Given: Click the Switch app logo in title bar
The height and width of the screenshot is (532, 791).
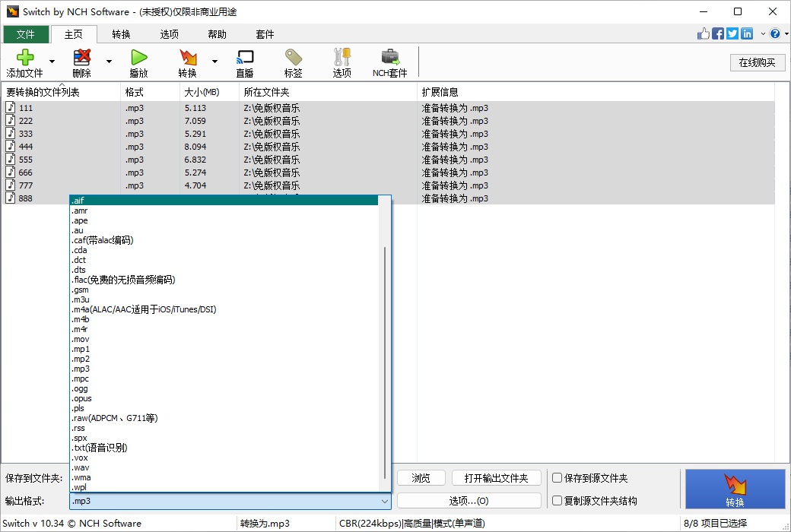Looking at the screenshot, I should [x=13, y=11].
